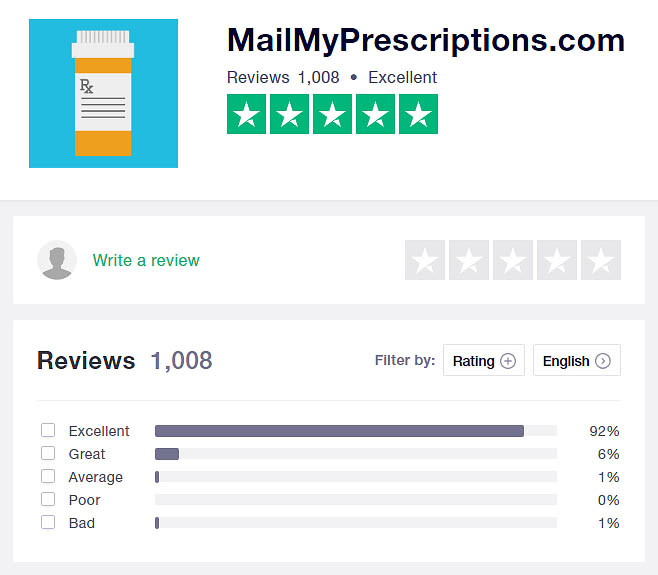658x575 pixels.
Task: Click the gray user avatar icon
Action: pyautogui.click(x=57, y=260)
